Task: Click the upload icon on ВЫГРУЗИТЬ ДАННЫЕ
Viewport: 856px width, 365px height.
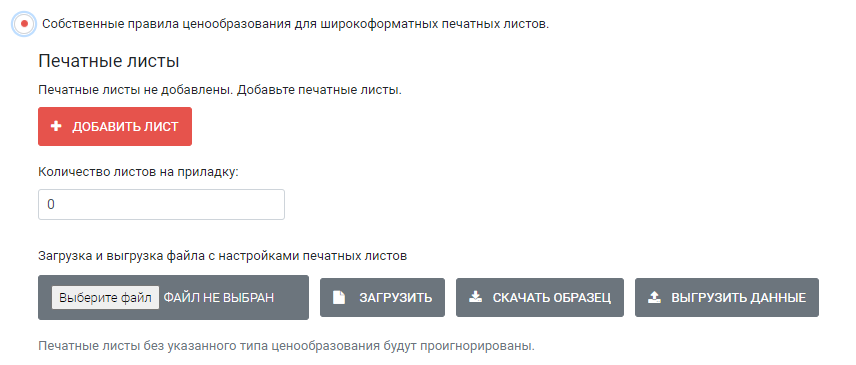Action: (x=655, y=297)
